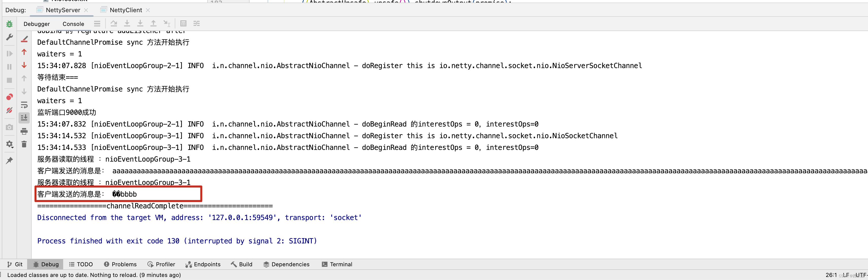Click the Force Step Into icon
868x280 pixels.
click(x=140, y=24)
